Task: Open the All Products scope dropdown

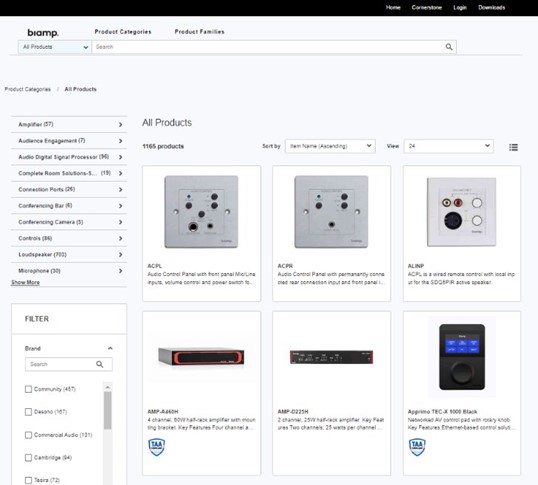Action: pos(55,47)
